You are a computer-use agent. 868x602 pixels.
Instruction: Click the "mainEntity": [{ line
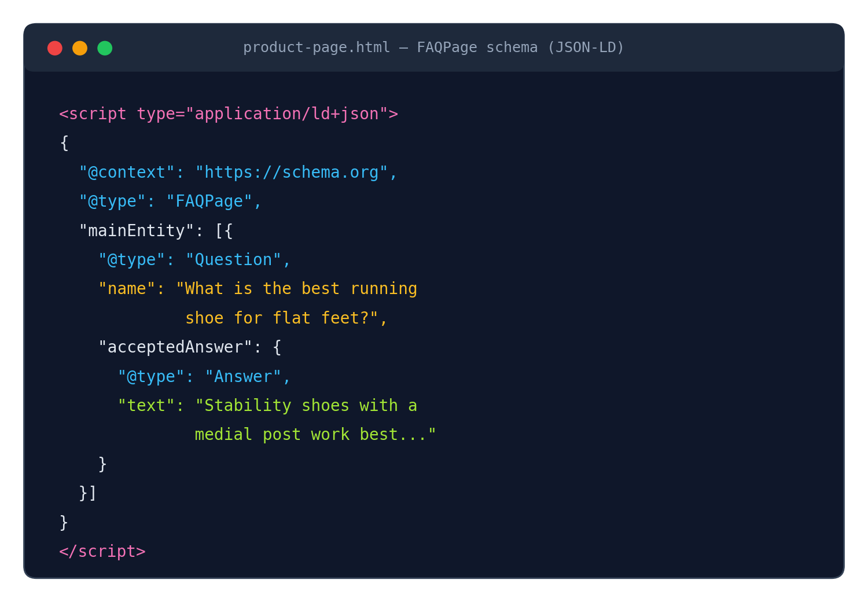(x=156, y=231)
